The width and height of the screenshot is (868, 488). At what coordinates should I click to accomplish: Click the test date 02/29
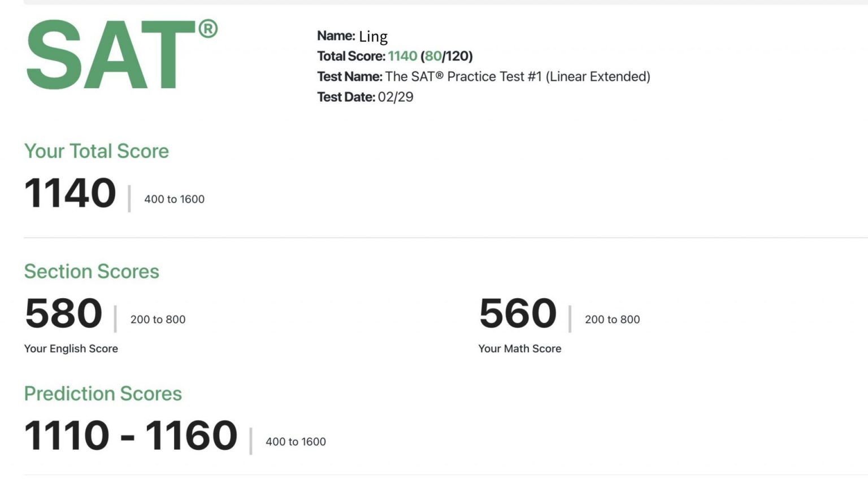coord(396,97)
